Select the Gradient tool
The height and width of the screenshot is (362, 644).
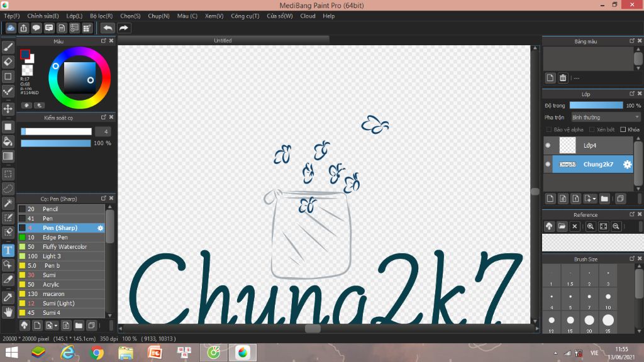click(x=8, y=156)
